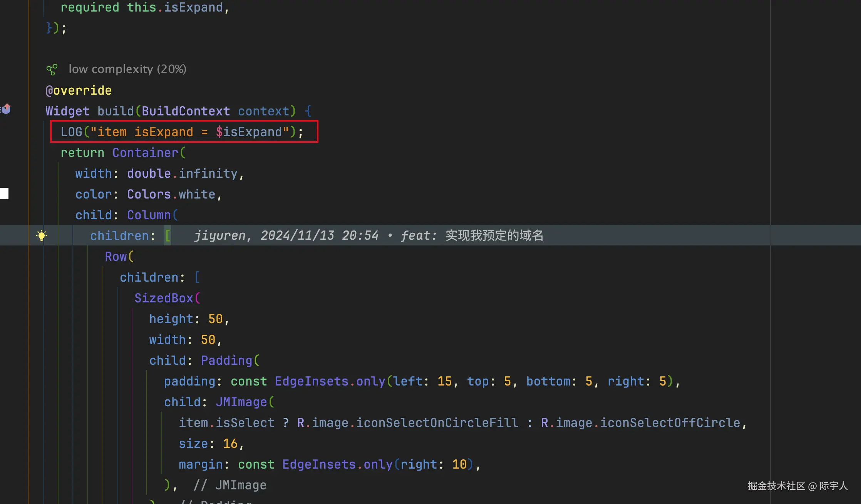The height and width of the screenshot is (504, 861).
Task: Click the LOG function call
Action: [72, 132]
